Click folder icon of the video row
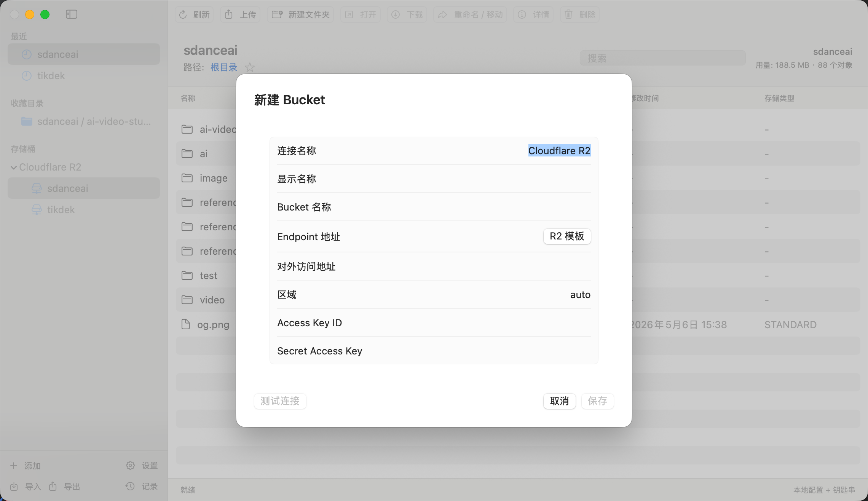The image size is (868, 501). tap(187, 300)
